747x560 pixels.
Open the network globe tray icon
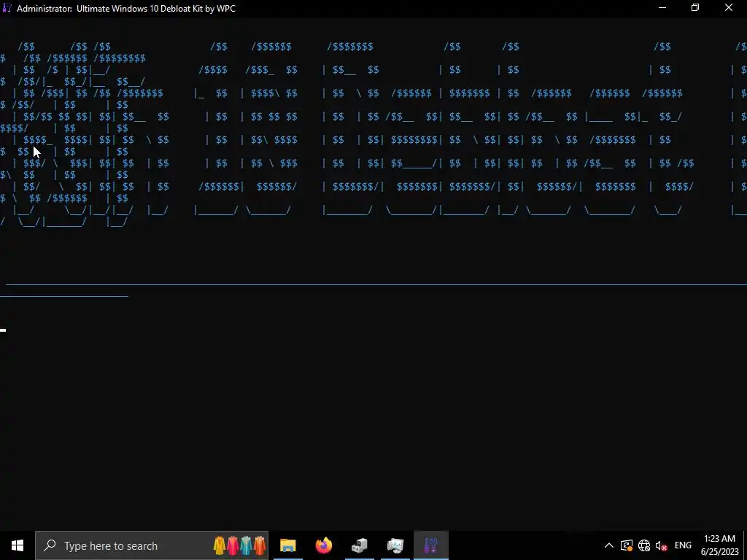pyautogui.click(x=644, y=545)
